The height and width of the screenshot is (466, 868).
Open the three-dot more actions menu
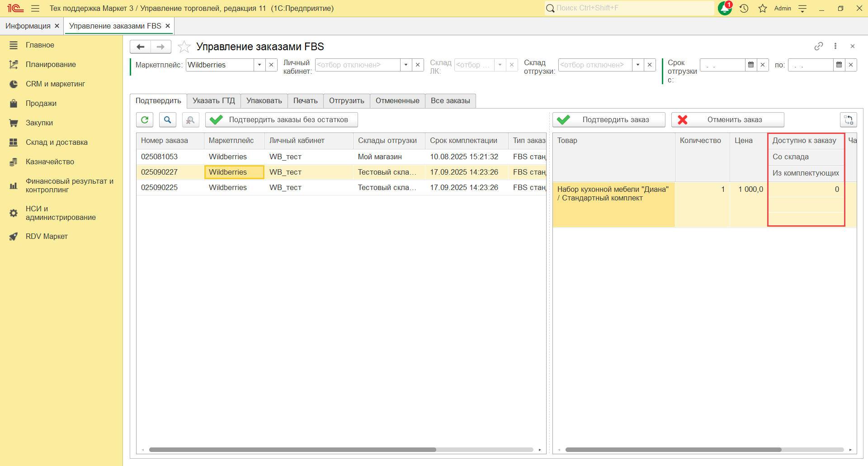835,46
